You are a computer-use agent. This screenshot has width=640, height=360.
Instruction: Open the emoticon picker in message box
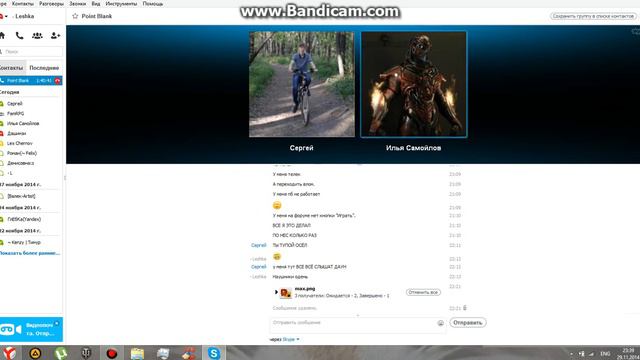coord(440,323)
